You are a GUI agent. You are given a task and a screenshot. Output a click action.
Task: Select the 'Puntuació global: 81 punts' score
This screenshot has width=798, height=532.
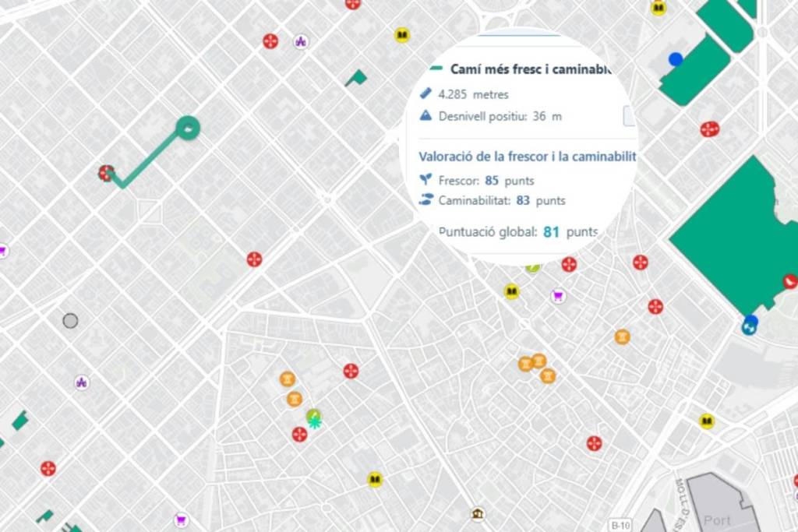pyautogui.click(x=518, y=232)
